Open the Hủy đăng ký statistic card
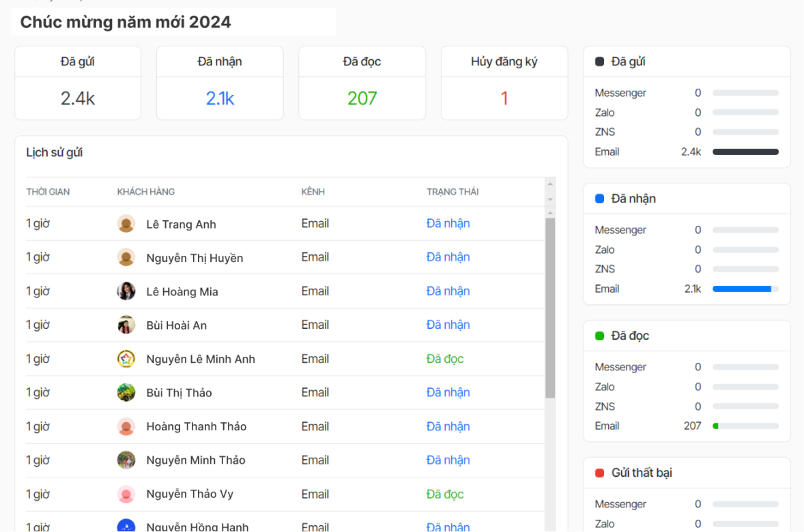 click(x=504, y=83)
